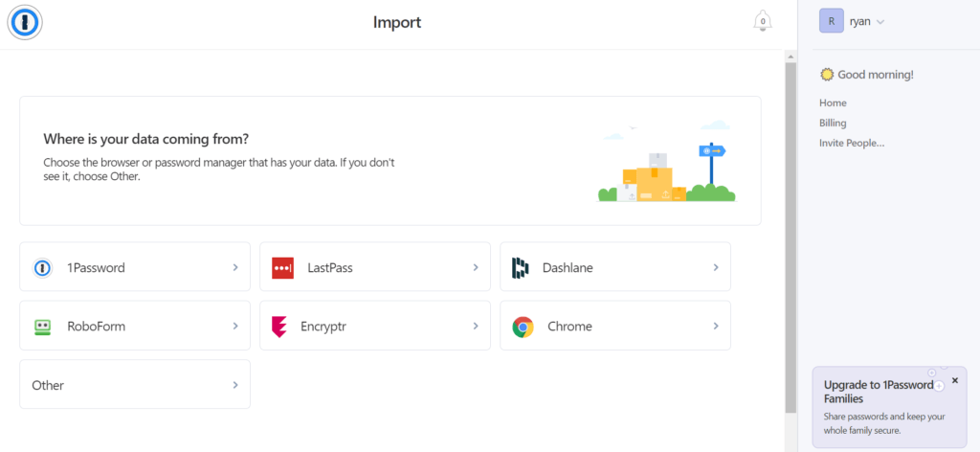Click the chevron on the Chrome card

pyautogui.click(x=716, y=327)
